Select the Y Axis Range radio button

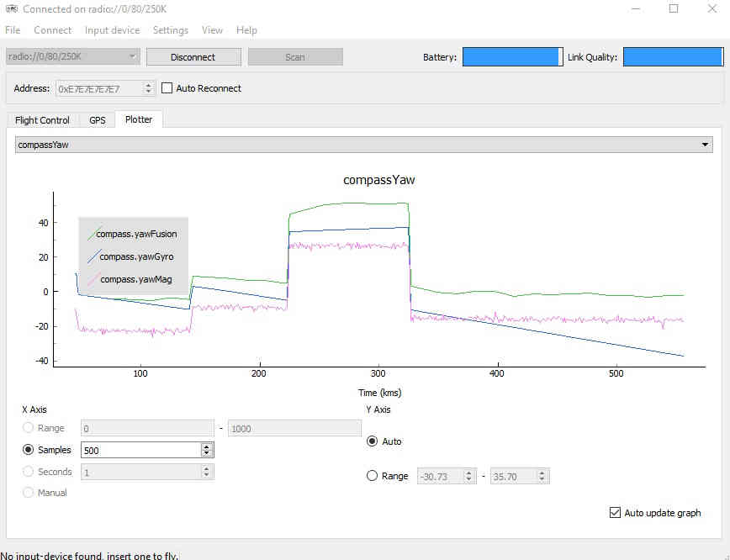click(x=373, y=476)
